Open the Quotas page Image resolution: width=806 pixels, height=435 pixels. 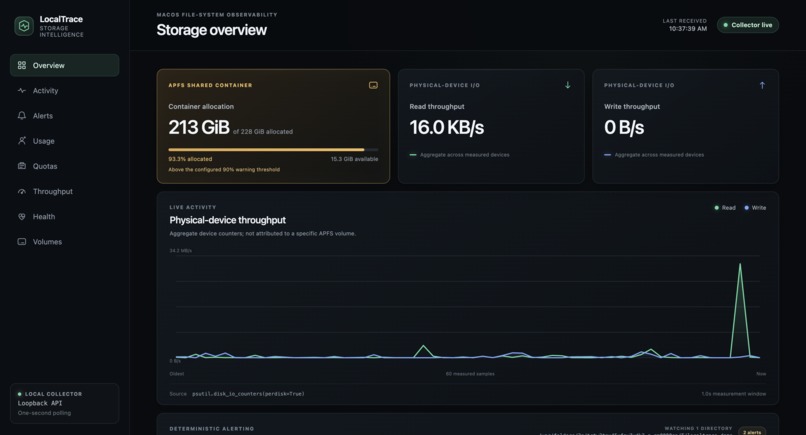(64, 166)
